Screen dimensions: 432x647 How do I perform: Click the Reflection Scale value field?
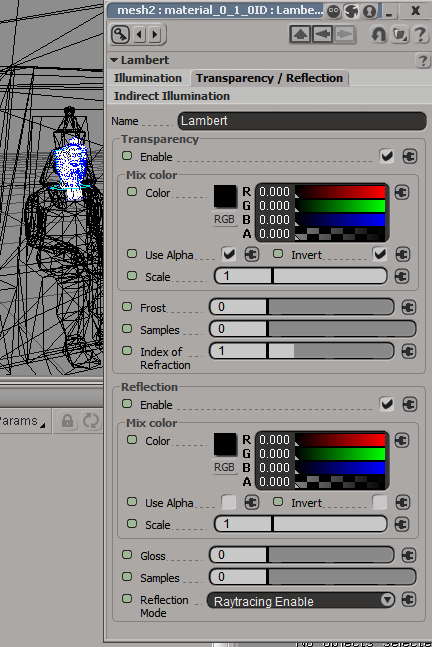[243, 524]
